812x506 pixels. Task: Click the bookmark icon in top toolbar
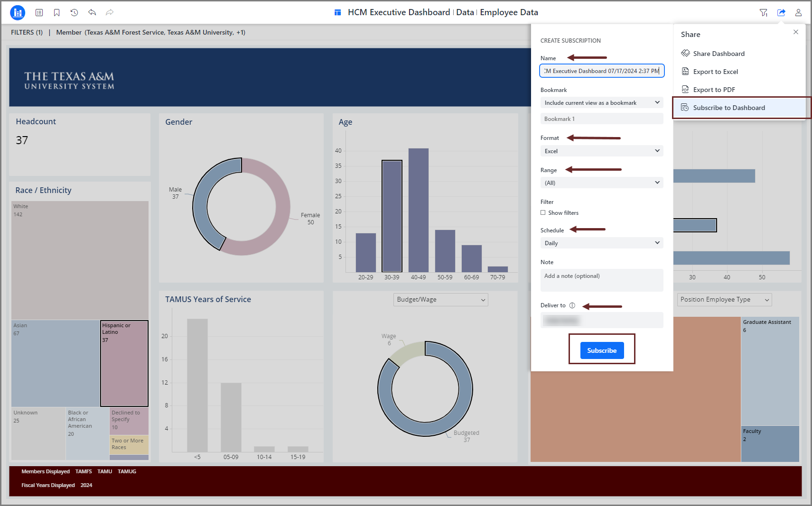(57, 13)
